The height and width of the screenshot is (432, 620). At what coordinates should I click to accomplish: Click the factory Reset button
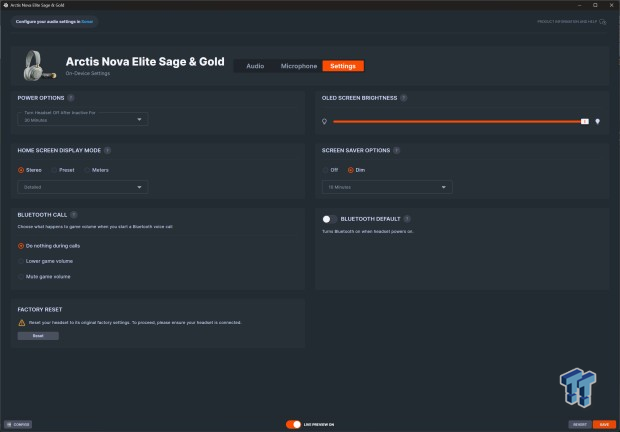coord(38,336)
